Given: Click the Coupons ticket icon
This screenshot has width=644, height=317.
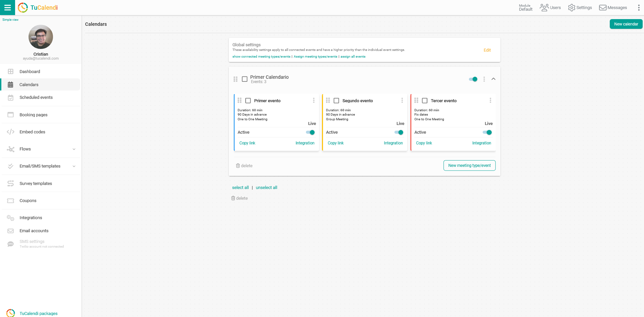Looking at the screenshot, I should tap(11, 201).
